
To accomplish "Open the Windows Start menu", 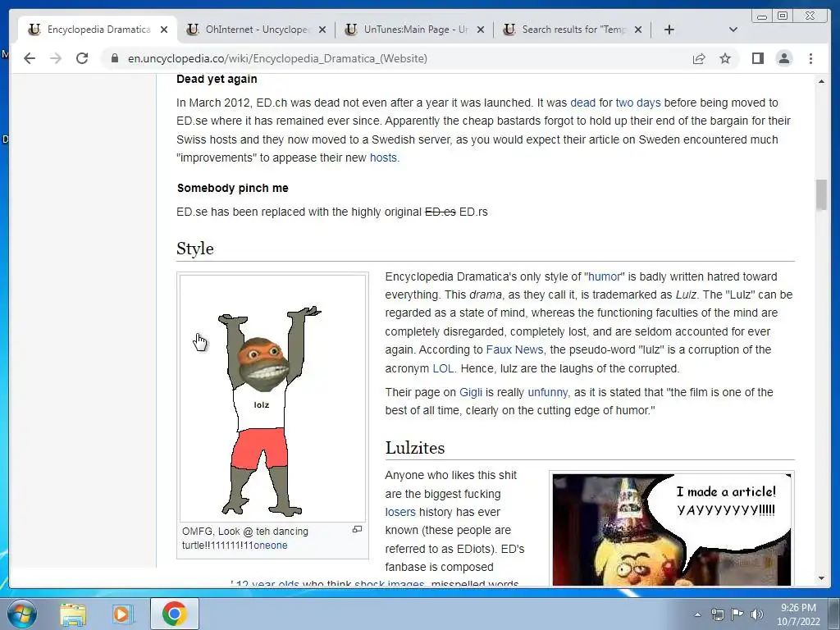I will tap(22, 614).
